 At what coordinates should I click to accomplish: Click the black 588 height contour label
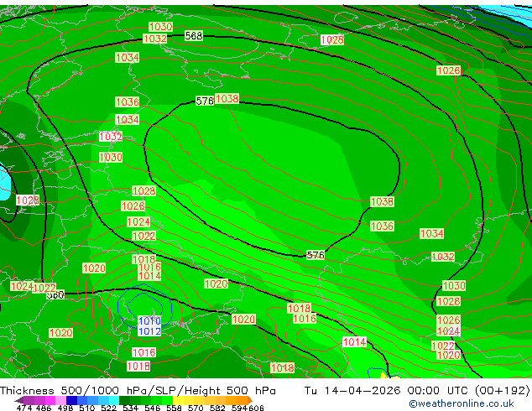tap(194, 35)
